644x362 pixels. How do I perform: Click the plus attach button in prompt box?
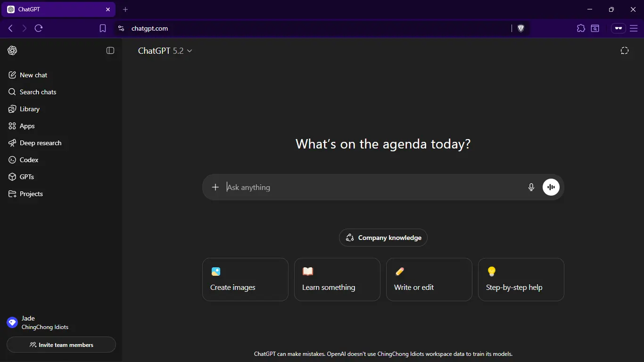215,187
